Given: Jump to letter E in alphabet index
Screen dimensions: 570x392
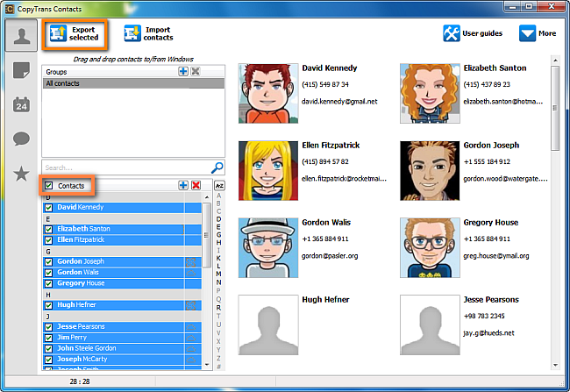Looking at the screenshot, I should coord(219,227).
